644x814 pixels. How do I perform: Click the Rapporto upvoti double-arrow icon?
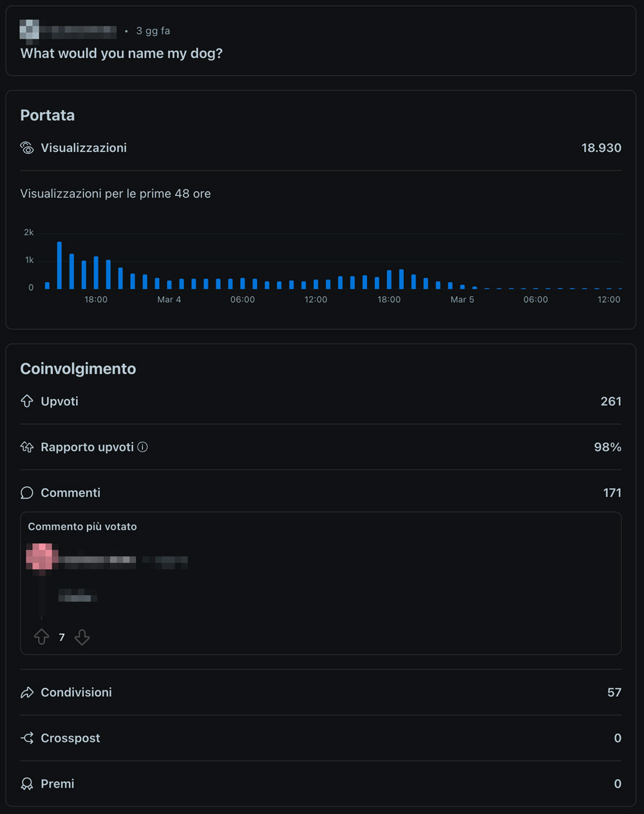(x=27, y=447)
